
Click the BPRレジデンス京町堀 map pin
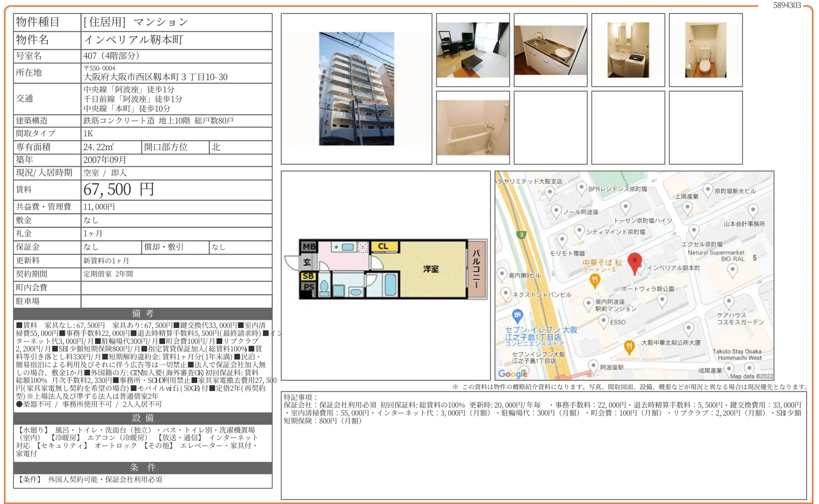[581, 188]
